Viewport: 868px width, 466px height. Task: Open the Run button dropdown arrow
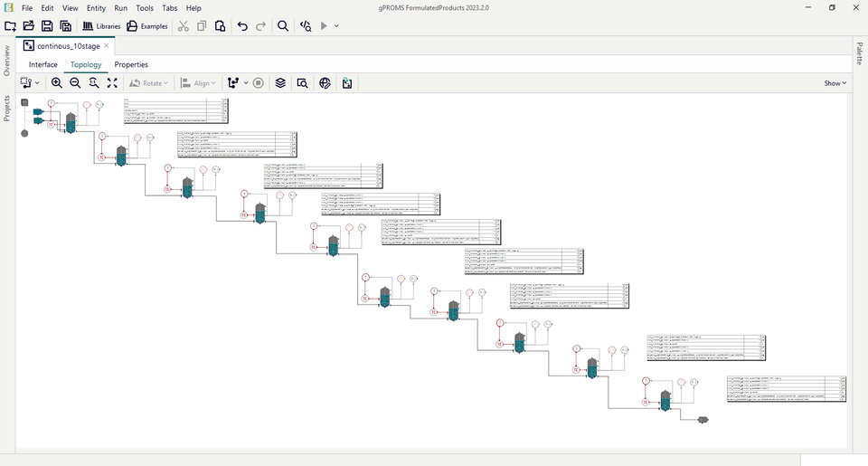click(336, 26)
